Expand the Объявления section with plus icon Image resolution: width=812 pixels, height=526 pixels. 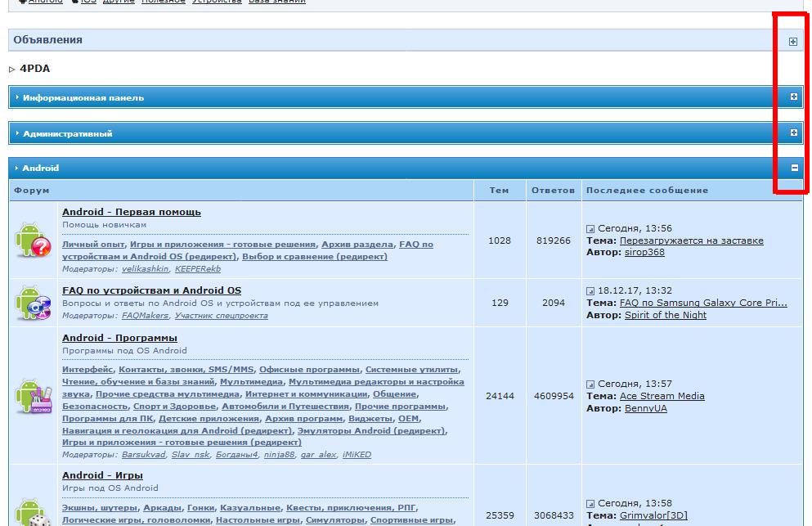[x=793, y=42]
